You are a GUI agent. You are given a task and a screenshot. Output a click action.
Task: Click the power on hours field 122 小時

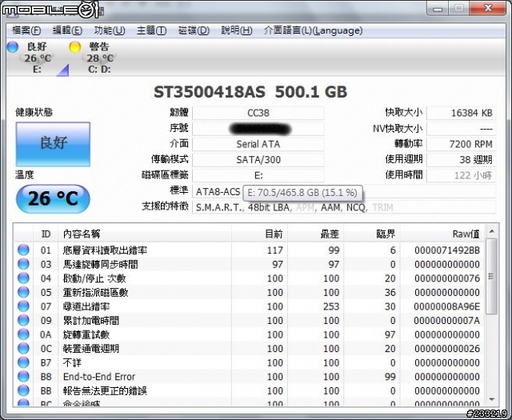[461, 175]
